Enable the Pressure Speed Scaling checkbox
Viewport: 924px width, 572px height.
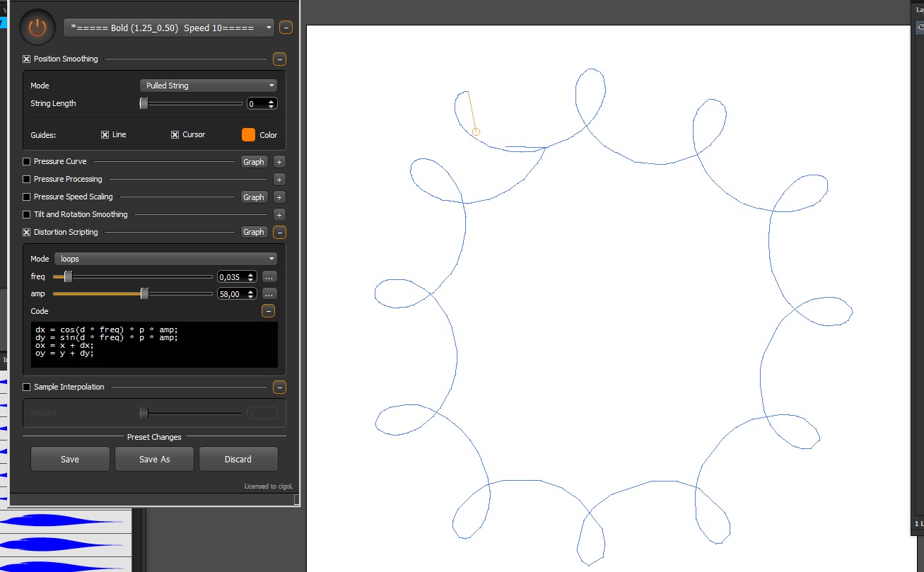[27, 197]
